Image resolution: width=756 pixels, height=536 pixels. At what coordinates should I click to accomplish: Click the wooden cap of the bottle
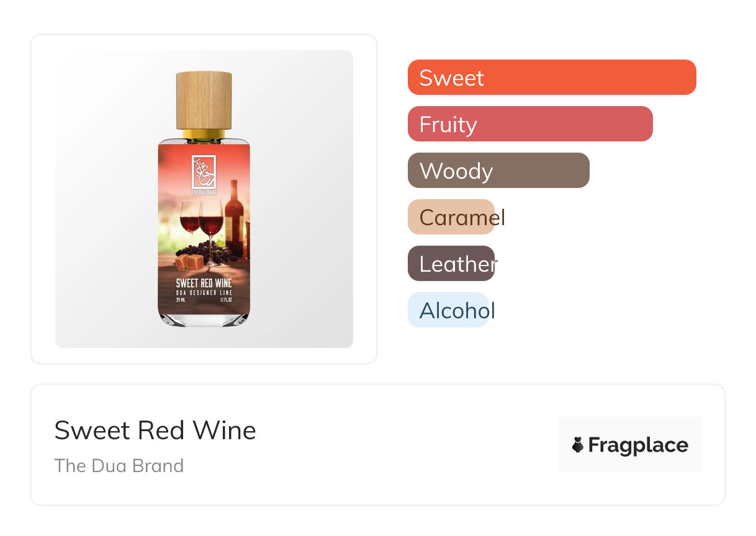pos(204,100)
